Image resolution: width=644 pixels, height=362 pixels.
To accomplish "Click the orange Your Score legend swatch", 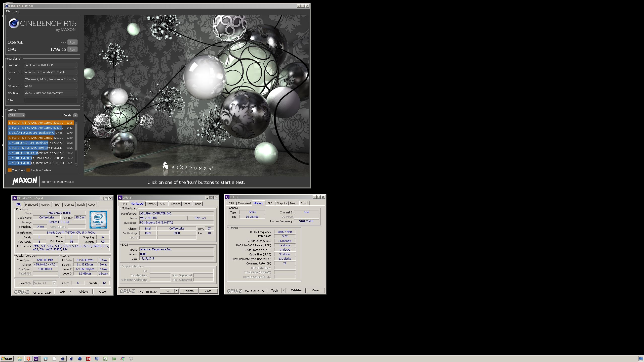I will click(10, 170).
